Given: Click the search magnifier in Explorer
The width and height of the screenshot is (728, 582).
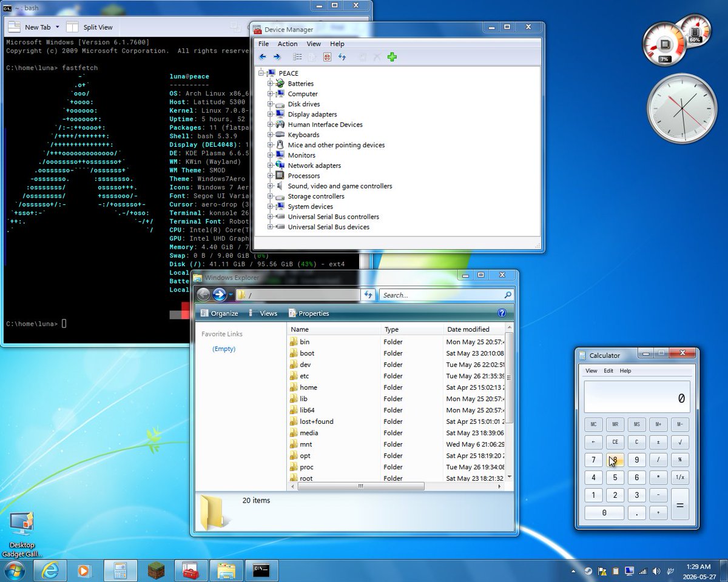Looking at the screenshot, I should (x=508, y=295).
